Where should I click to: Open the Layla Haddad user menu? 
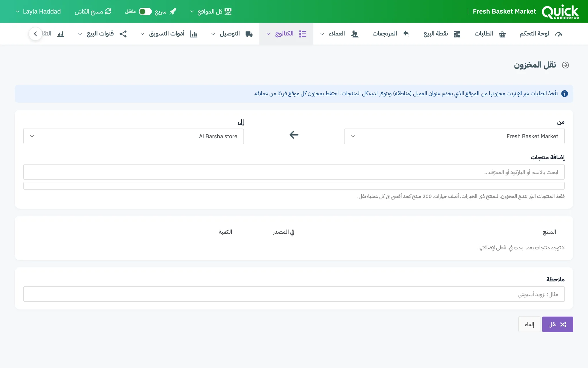coord(38,12)
